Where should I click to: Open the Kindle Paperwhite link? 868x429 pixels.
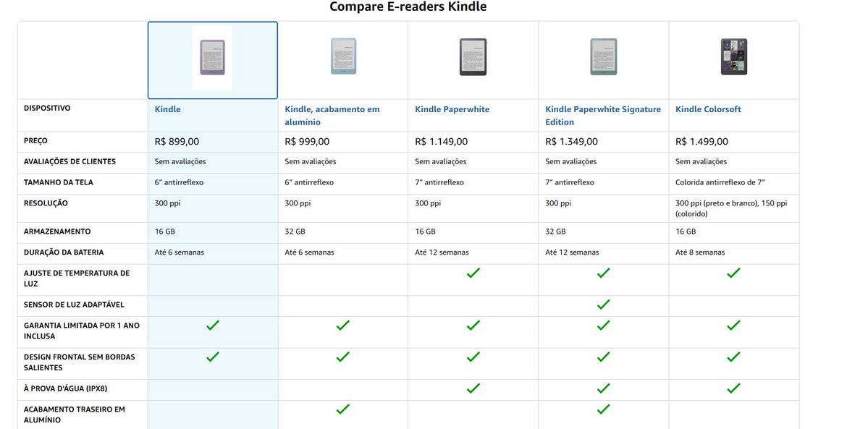point(452,110)
